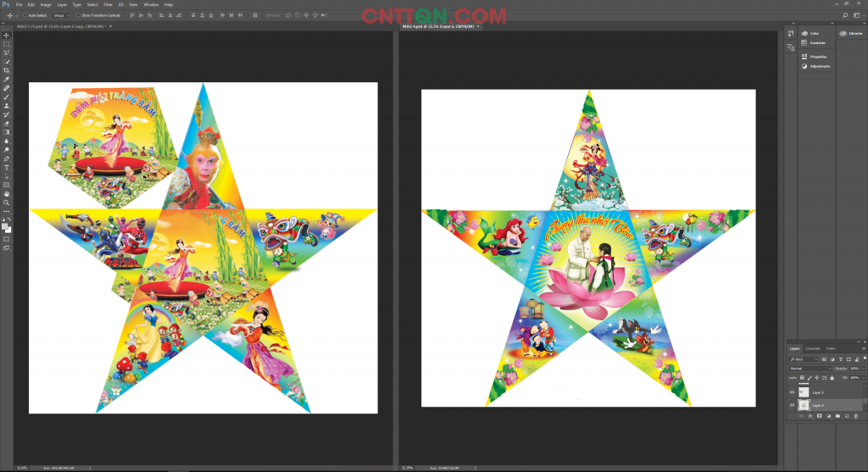The image size is (868, 472).
Task: Select the Hand tool
Action: (x=7, y=194)
